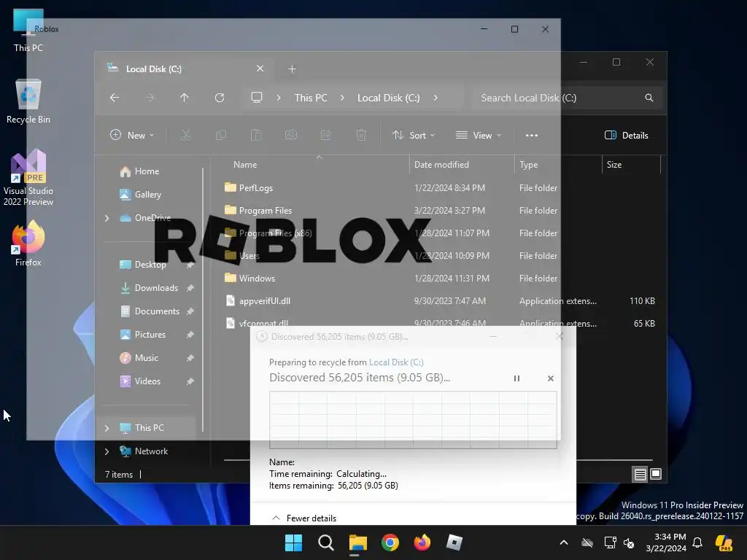This screenshot has height=560, width=747.
Task: Click the PC monitor icon in address bar
Action: [x=257, y=98]
